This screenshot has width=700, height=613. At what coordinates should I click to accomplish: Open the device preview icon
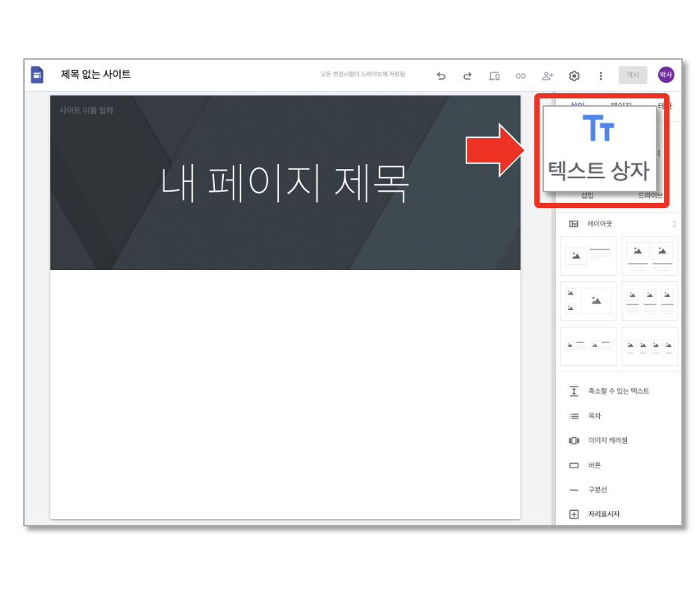pyautogui.click(x=494, y=76)
